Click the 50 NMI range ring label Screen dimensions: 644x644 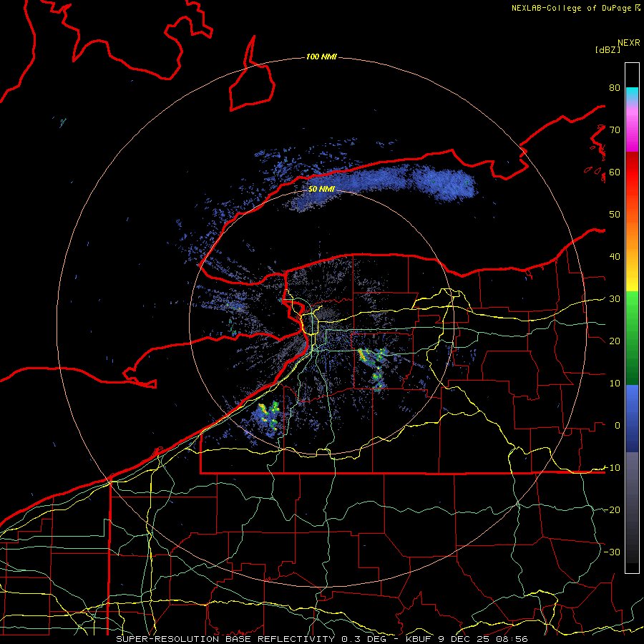[321, 189]
